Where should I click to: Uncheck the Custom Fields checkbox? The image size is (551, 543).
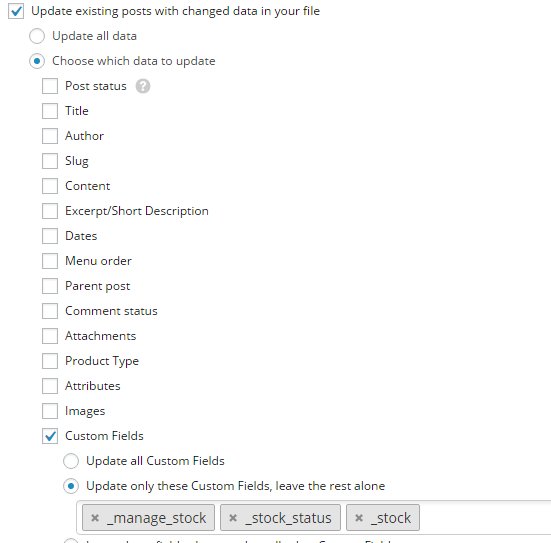coord(50,436)
